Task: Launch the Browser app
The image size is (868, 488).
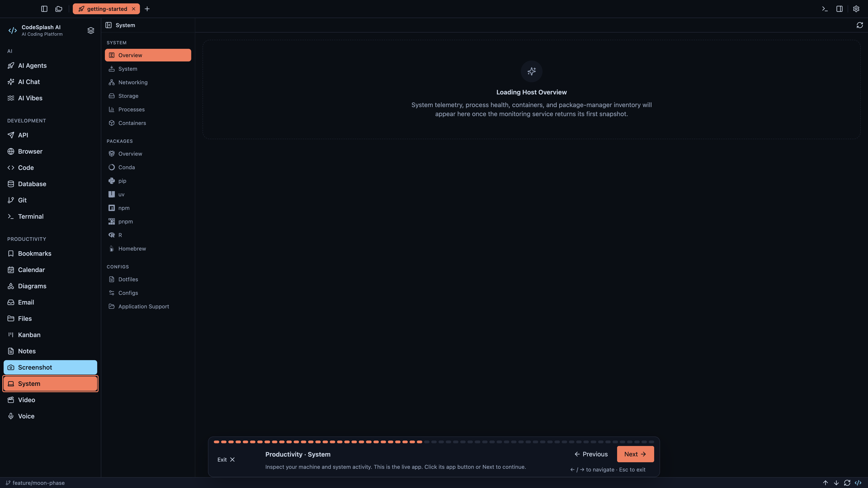Action: (x=51, y=151)
